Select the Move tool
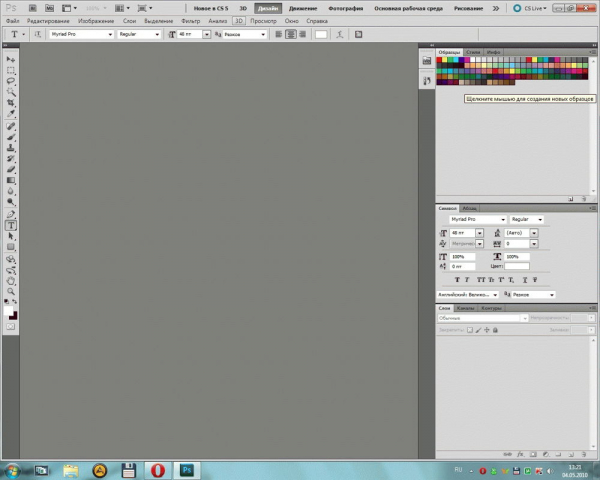The width and height of the screenshot is (600, 480). tap(11, 59)
